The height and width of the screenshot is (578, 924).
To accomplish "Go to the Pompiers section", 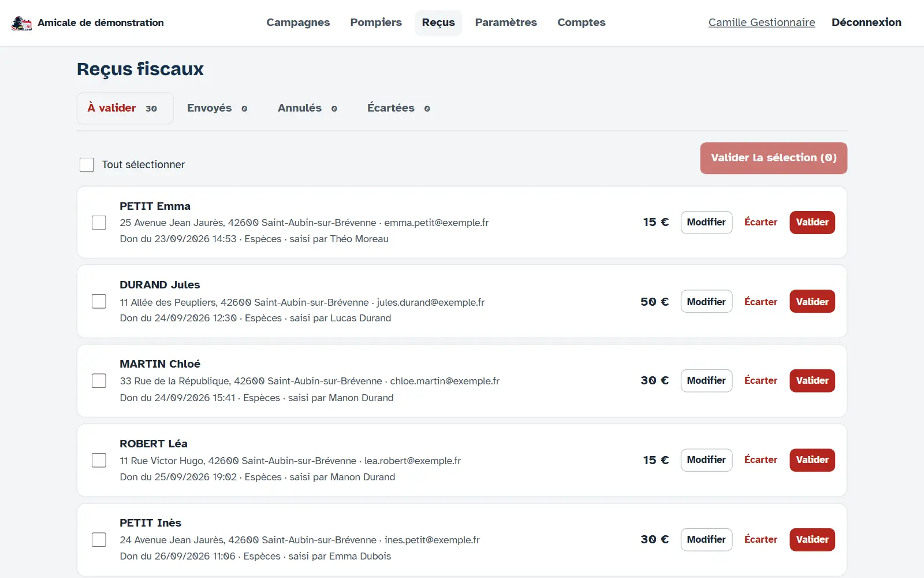I will click(x=376, y=23).
